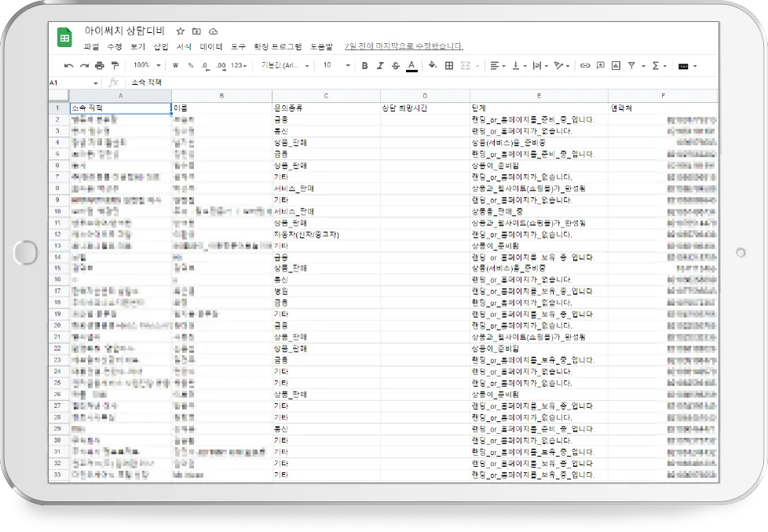This screenshot has height=532, width=768.
Task: Open text color picker
Action: coord(412,66)
